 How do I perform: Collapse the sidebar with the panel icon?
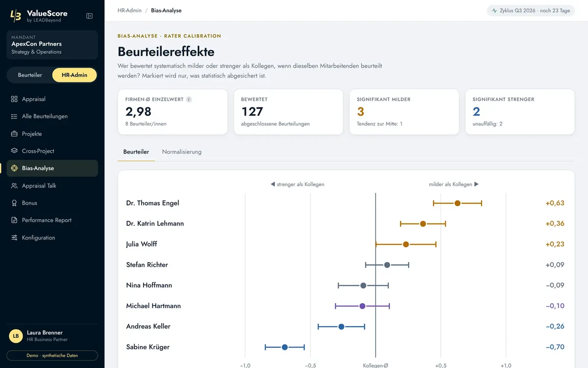[89, 16]
